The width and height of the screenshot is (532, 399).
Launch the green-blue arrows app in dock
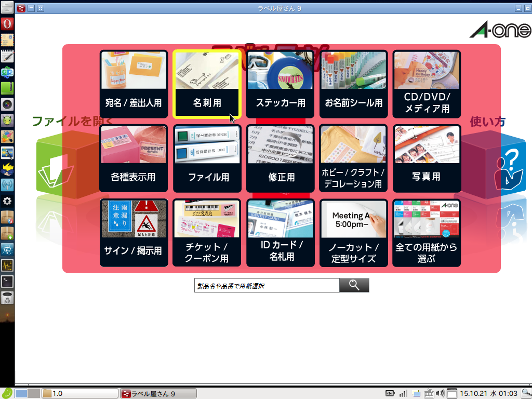[x=7, y=72]
